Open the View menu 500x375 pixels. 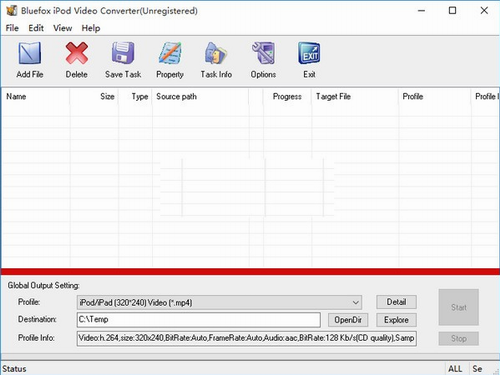pos(63,28)
